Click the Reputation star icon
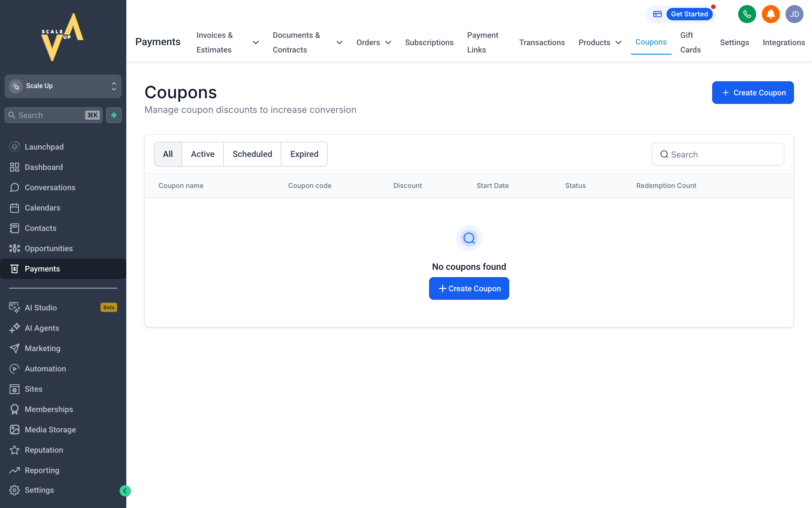This screenshot has height=508, width=812. (x=14, y=450)
